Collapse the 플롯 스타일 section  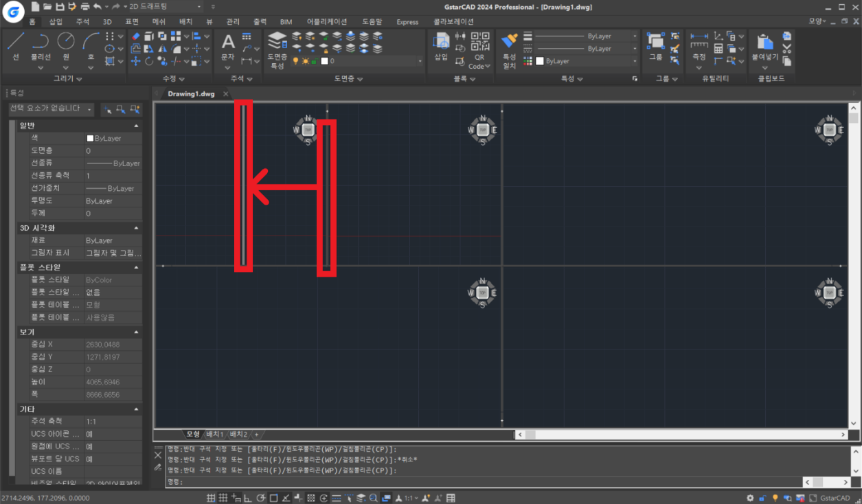pos(135,267)
